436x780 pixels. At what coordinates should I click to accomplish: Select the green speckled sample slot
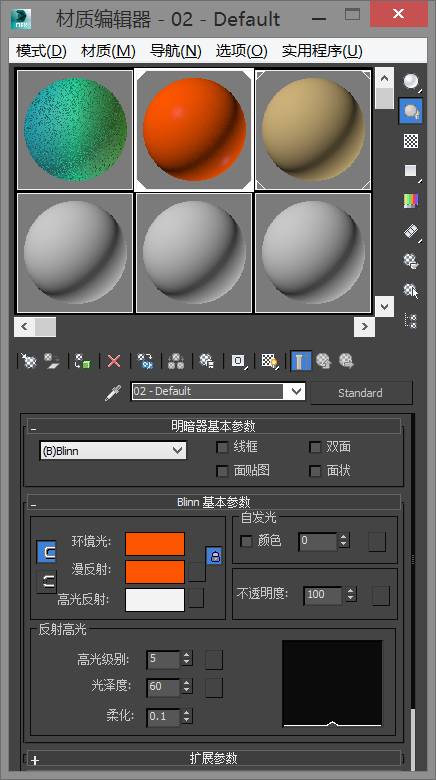[75, 130]
